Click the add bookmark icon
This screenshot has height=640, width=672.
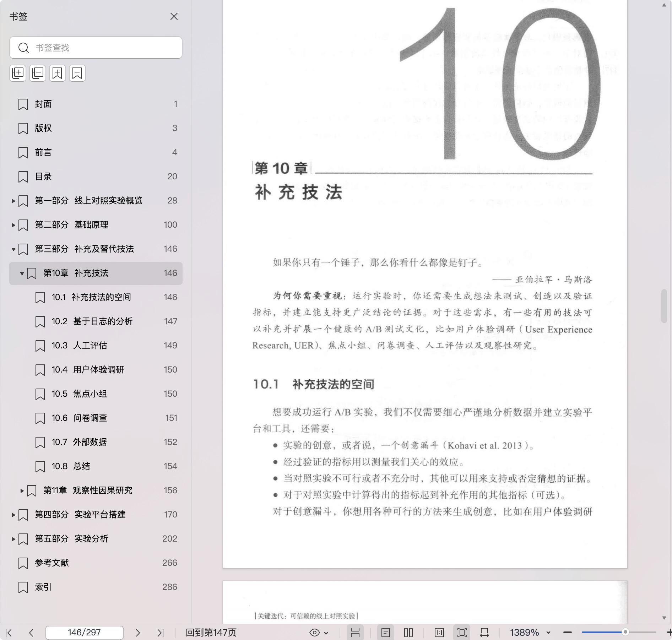pyautogui.click(x=58, y=73)
